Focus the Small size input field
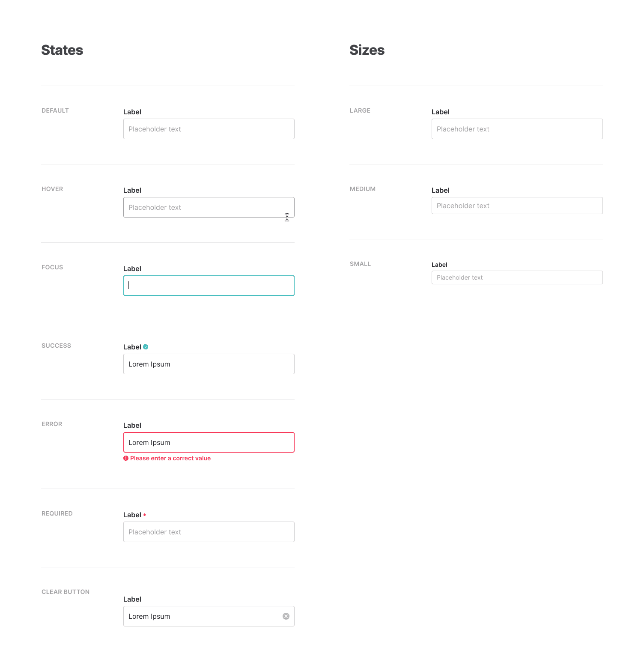Screen dimensions: 644x665 [517, 277]
